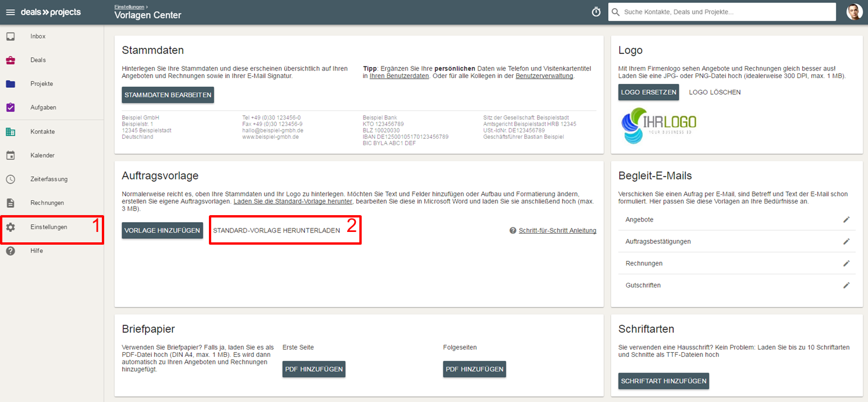
Task: Select Einstellungen in the sidebar
Action: pos(49,227)
